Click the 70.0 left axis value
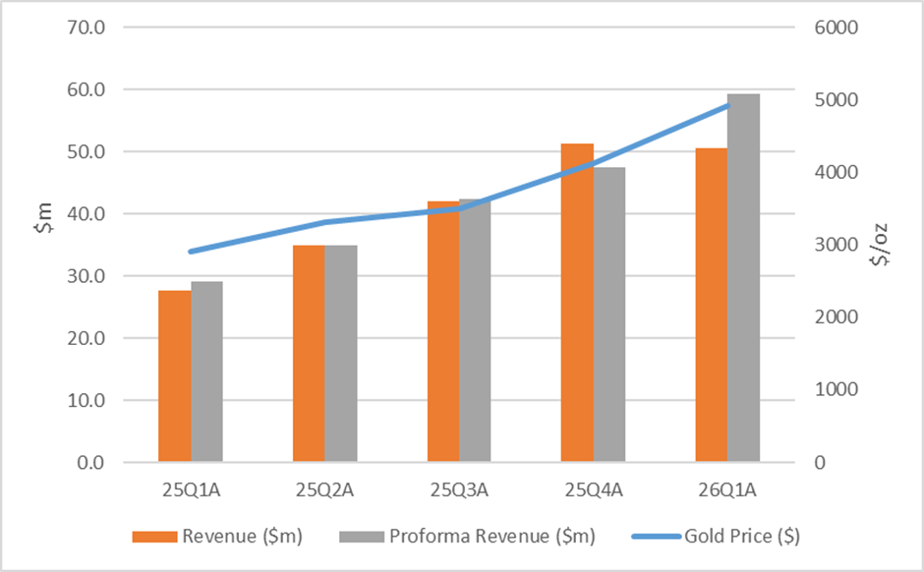Viewport: 924px width, 572px height. click(x=87, y=28)
